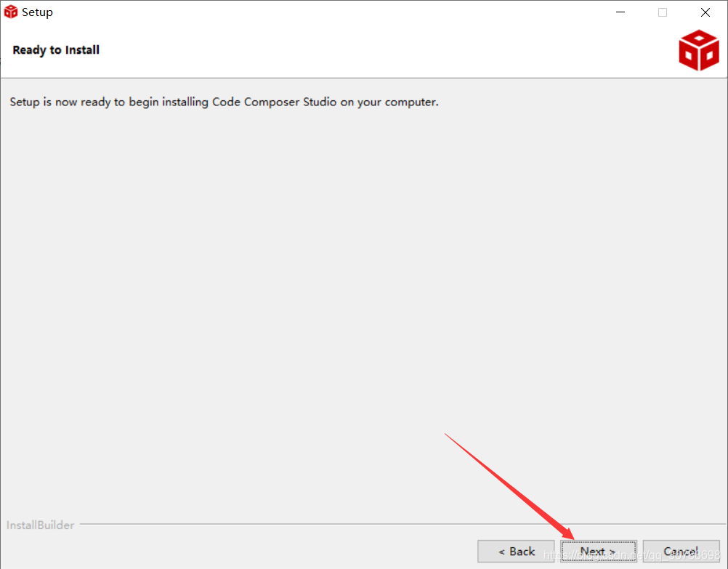Click the 'Ready to Install' heading

click(x=56, y=49)
